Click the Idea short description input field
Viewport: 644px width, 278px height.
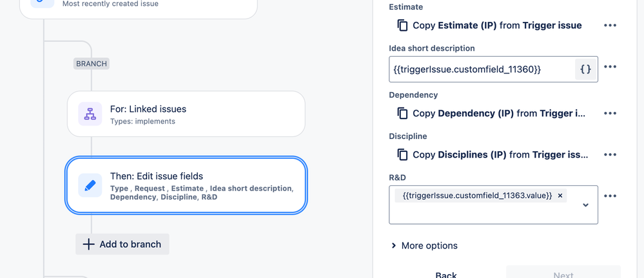pos(480,69)
